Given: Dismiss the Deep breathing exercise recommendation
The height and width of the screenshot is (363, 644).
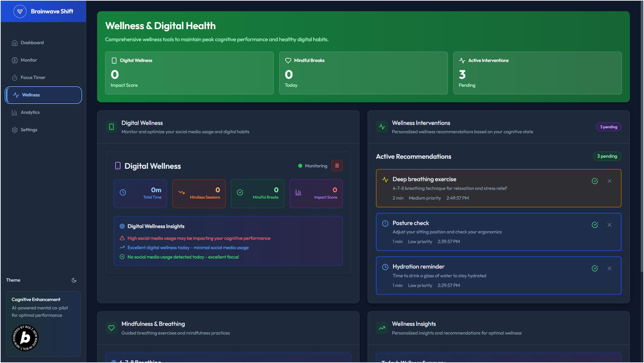Looking at the screenshot, I should pyautogui.click(x=610, y=181).
